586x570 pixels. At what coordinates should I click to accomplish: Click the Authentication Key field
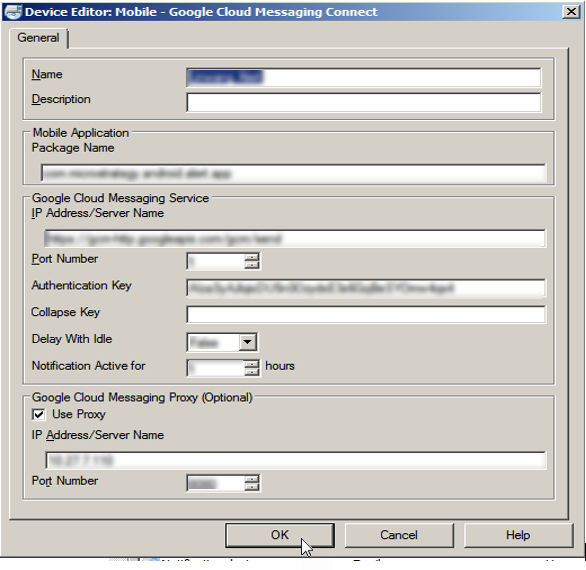pos(366,288)
